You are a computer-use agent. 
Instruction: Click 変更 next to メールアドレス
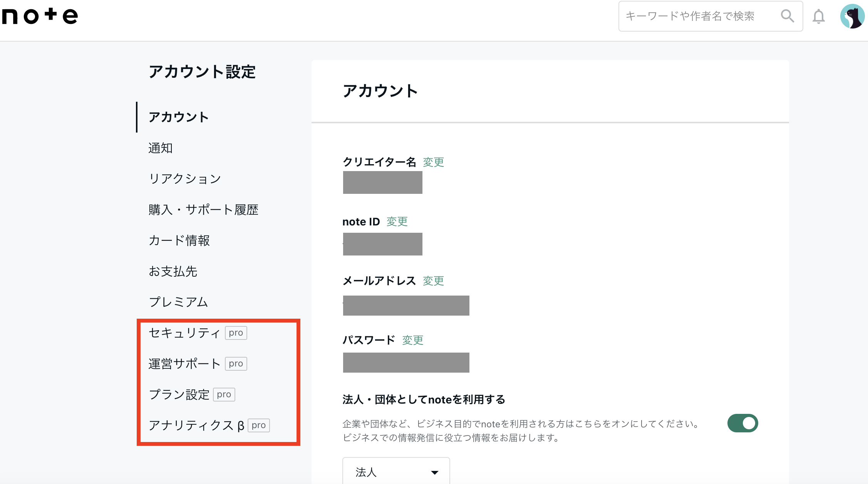click(434, 281)
